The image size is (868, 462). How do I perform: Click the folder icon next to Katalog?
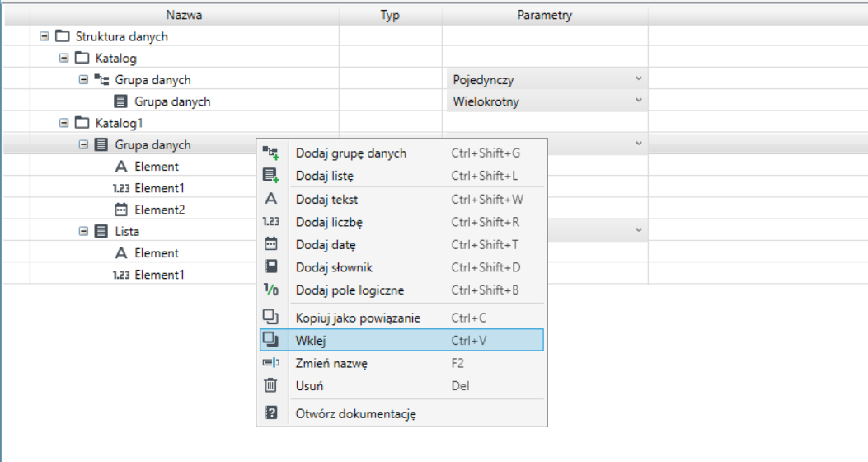(x=82, y=59)
